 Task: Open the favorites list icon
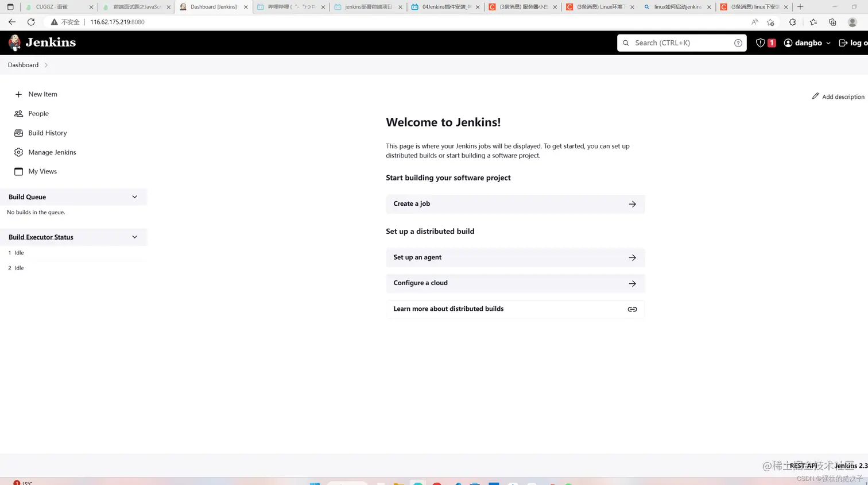point(813,22)
